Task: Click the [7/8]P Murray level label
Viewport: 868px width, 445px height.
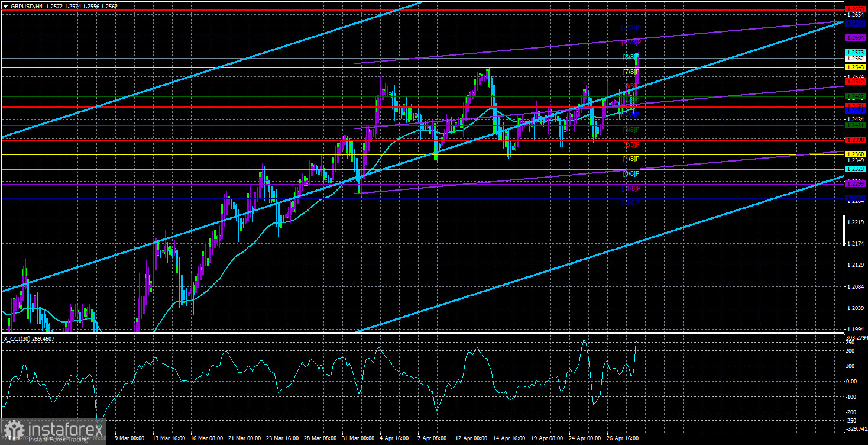Action: pyautogui.click(x=631, y=72)
